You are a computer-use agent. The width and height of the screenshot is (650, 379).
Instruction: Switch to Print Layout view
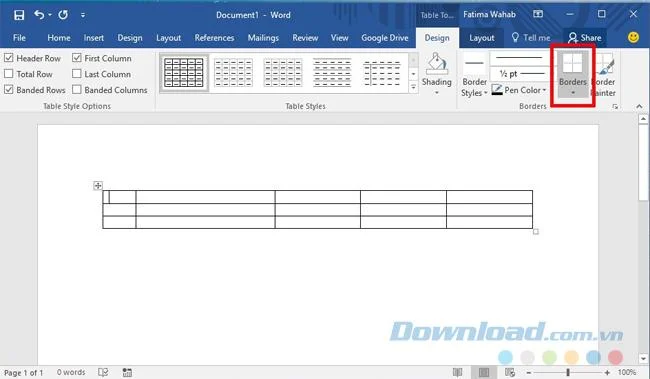click(x=483, y=372)
